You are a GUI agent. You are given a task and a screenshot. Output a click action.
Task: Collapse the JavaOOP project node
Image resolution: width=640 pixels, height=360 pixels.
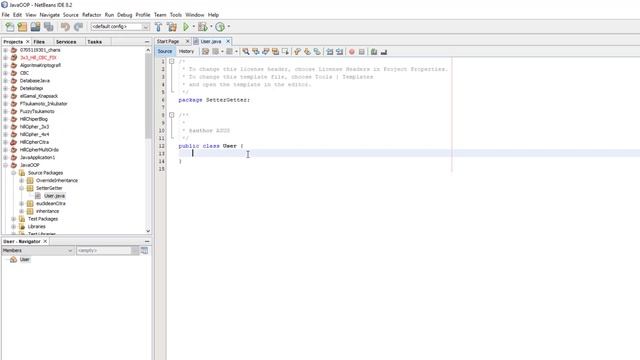(x=6, y=165)
